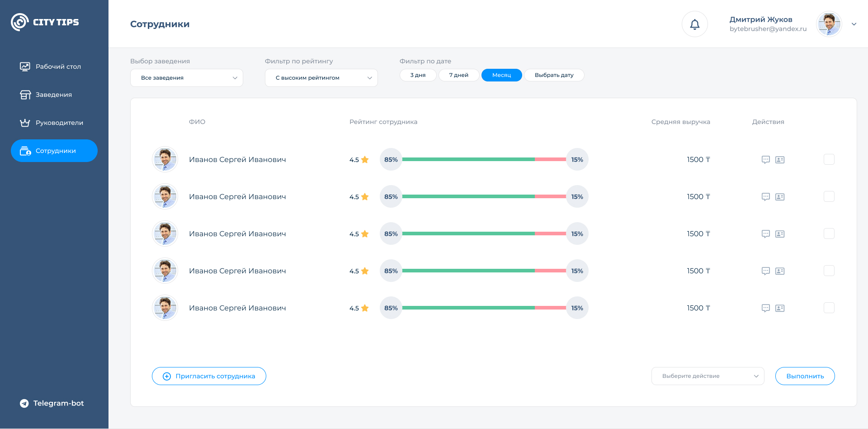
Task: Click employee photo in fourth row
Action: coord(165,271)
